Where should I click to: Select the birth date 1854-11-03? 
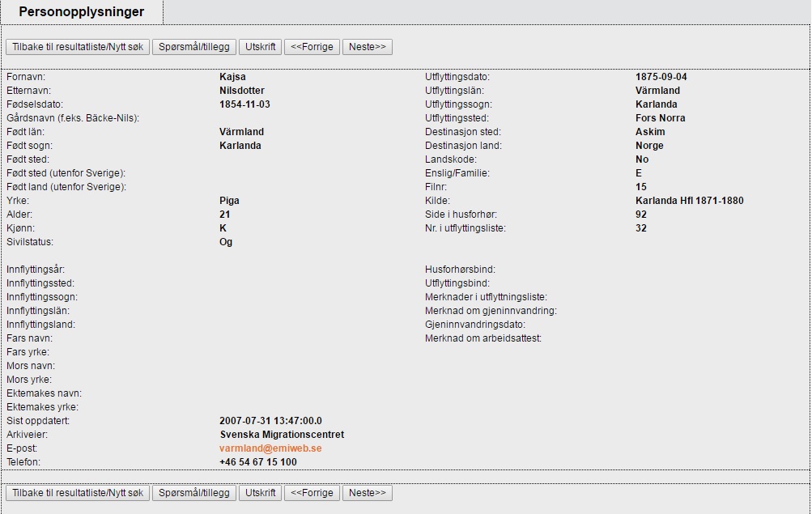click(244, 104)
